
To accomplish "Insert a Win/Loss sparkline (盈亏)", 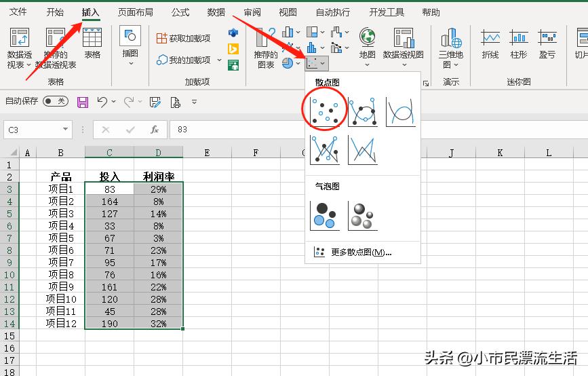I will [547, 44].
